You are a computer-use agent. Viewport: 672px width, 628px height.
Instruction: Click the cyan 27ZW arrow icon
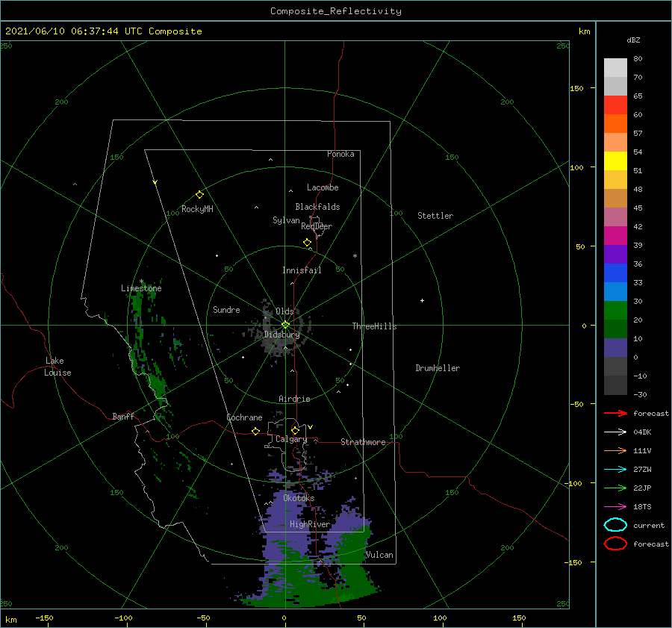coord(615,470)
